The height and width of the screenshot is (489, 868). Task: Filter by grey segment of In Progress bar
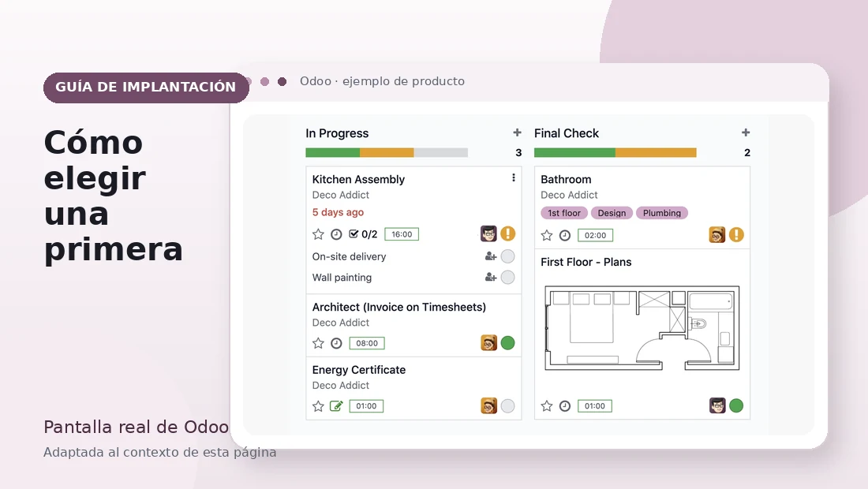[440, 153]
